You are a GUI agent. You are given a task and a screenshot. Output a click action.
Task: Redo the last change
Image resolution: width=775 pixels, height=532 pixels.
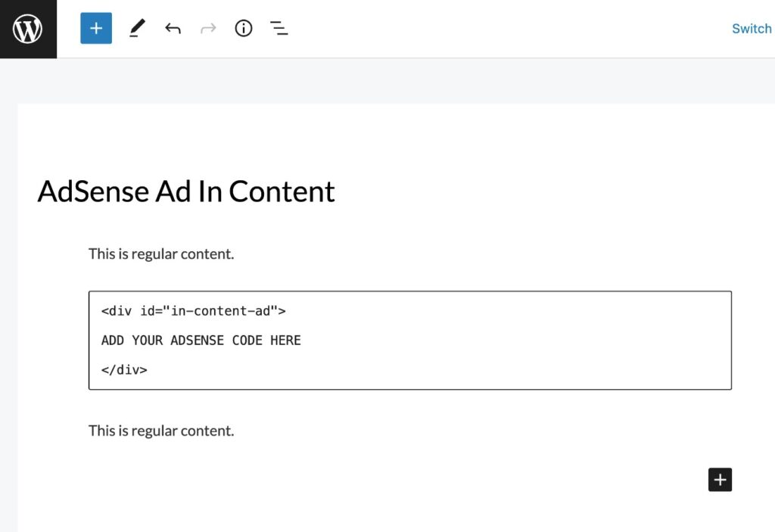pos(208,28)
